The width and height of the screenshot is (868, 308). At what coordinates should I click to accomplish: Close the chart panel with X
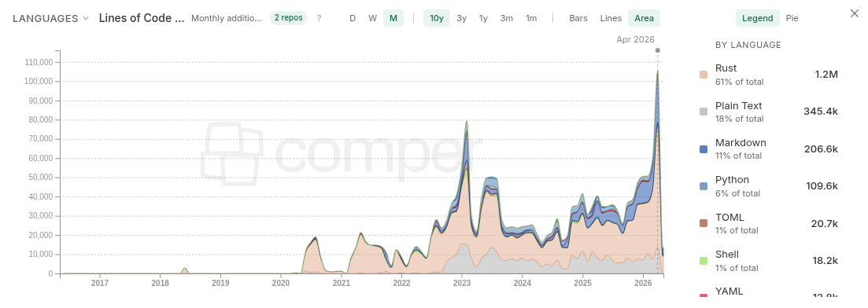tap(855, 13)
